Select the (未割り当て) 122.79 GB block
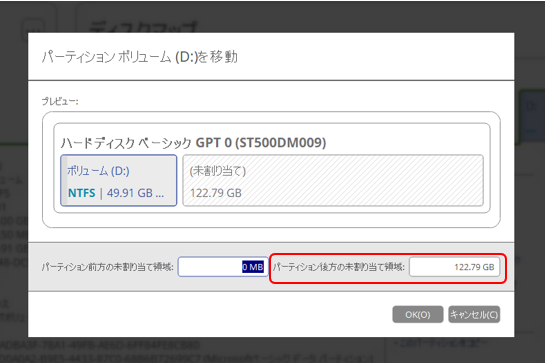547x363 pixels. [333, 181]
